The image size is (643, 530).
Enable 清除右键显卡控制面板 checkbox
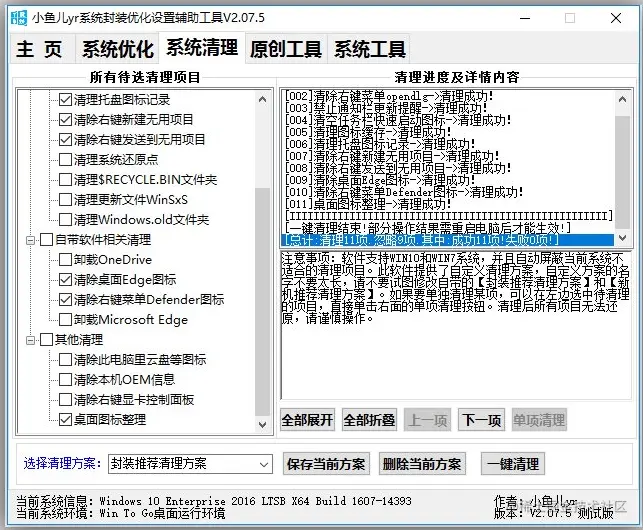[x=66, y=399]
